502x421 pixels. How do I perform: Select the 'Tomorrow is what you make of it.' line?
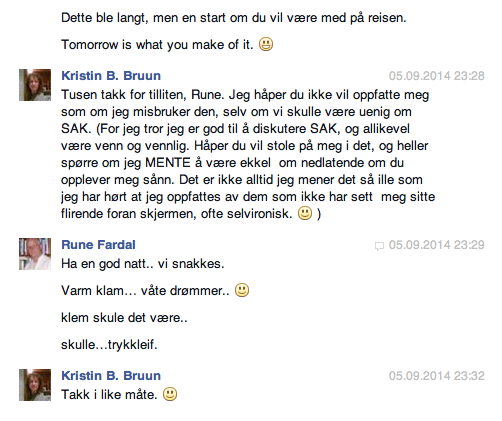click(157, 44)
